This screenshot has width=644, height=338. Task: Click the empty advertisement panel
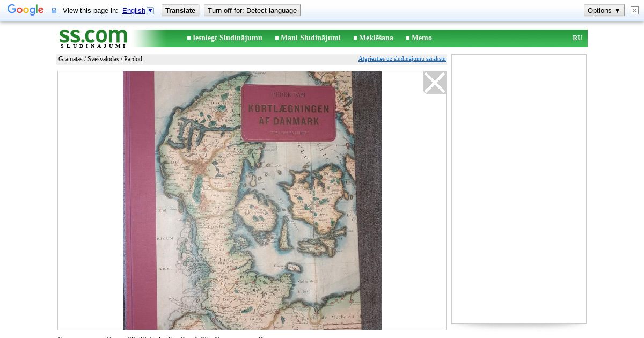click(519, 189)
